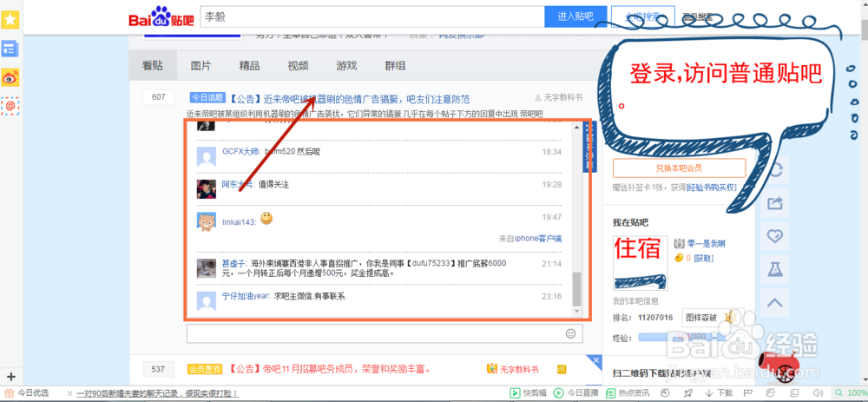Open 快剪辑 in the status bar
Image resolution: width=868 pixels, height=402 pixels.
(x=528, y=393)
